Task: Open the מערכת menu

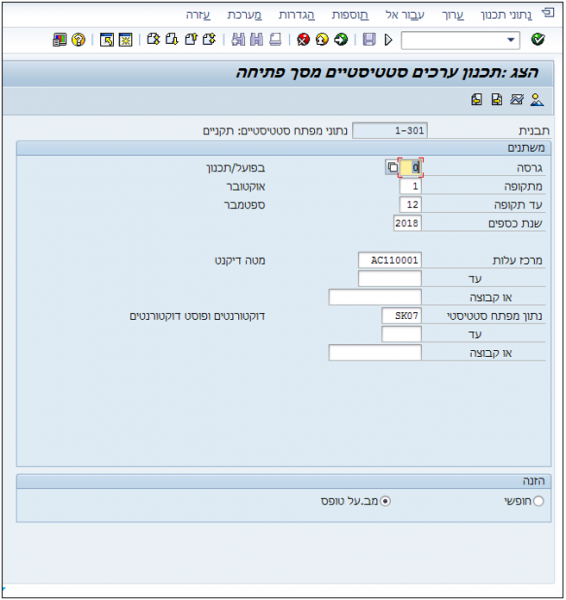Action: click(x=245, y=15)
